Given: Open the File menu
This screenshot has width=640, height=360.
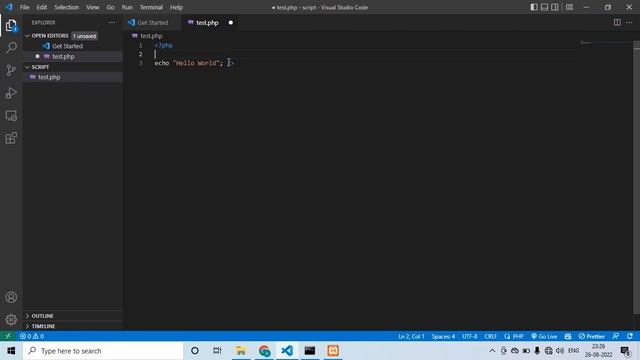Looking at the screenshot, I should click(24, 7).
